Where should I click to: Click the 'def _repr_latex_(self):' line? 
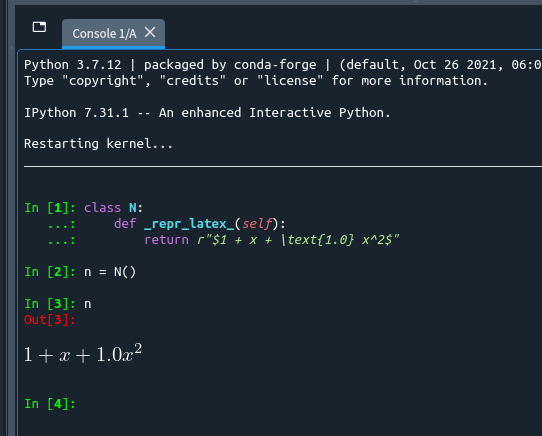tap(200, 224)
